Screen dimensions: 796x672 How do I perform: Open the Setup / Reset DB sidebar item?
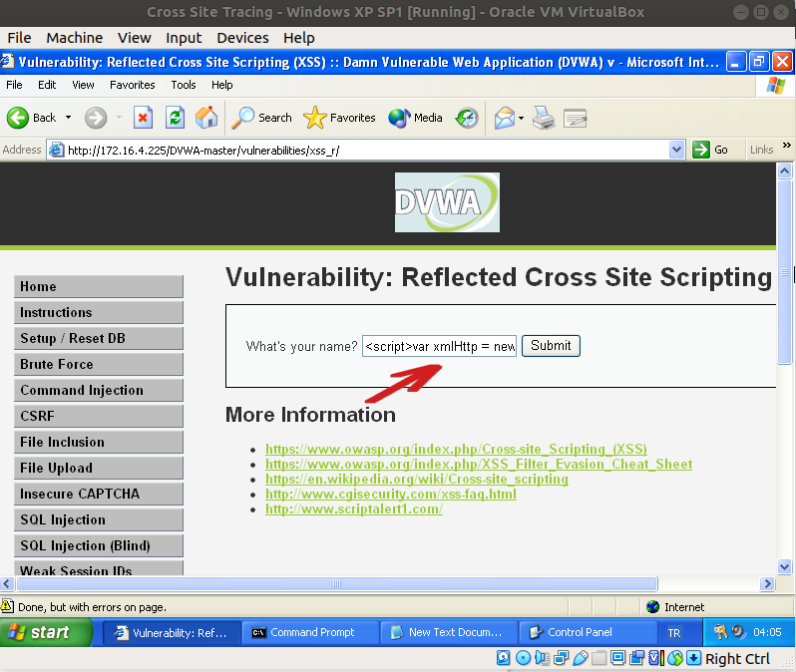point(99,339)
